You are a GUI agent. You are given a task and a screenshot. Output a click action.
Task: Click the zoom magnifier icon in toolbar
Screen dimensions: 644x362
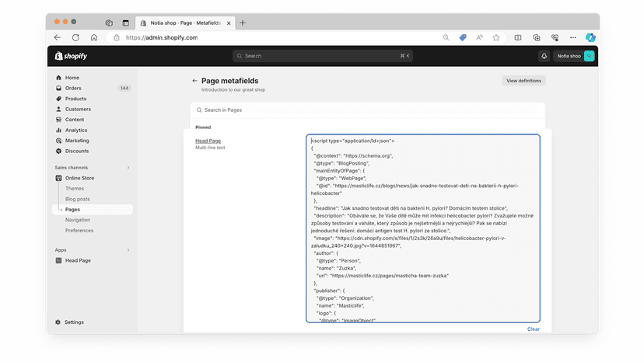pos(446,37)
